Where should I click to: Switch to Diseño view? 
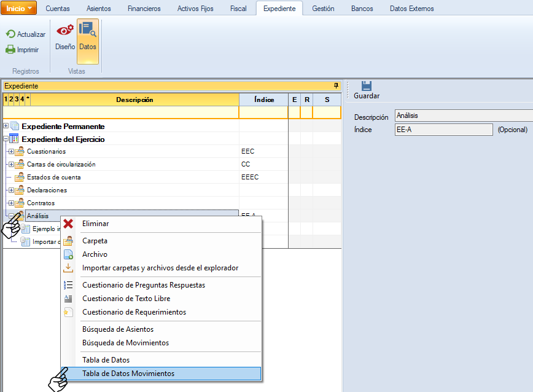64,36
